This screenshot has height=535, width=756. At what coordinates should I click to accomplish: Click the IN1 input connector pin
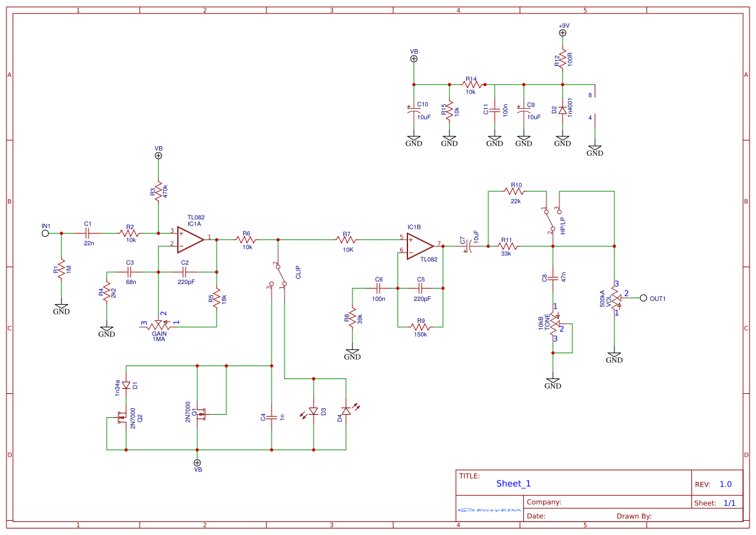[x=44, y=232]
